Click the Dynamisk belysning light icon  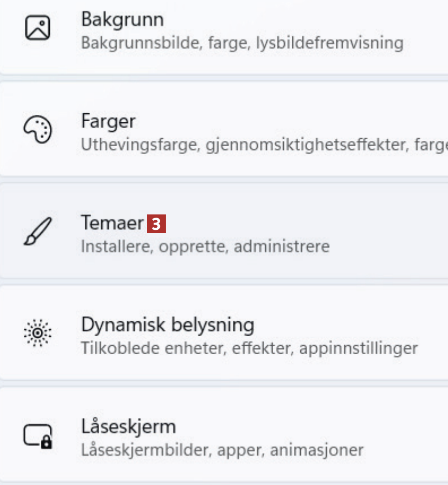click(38, 334)
